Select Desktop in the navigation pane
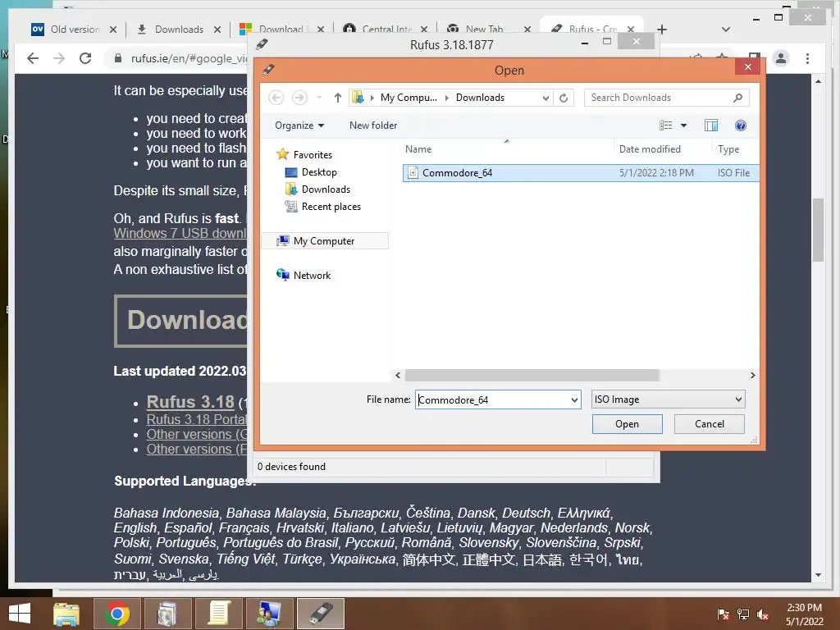The height and width of the screenshot is (630, 840). [311, 172]
